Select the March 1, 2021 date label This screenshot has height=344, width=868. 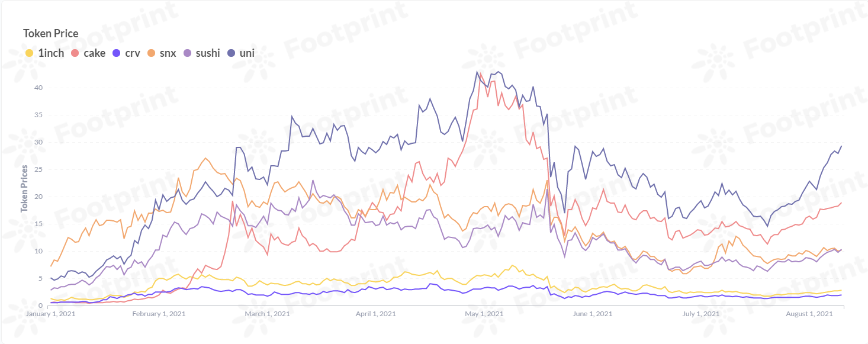click(x=267, y=314)
